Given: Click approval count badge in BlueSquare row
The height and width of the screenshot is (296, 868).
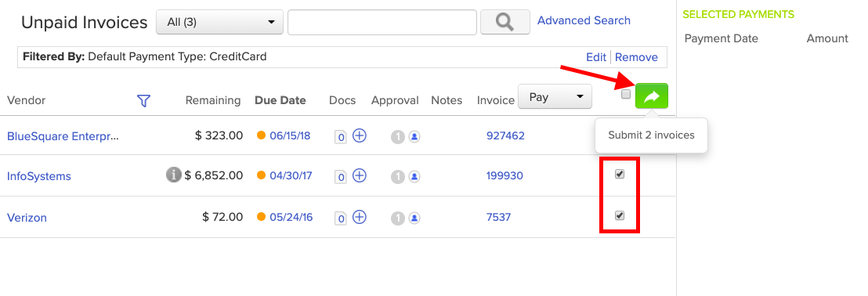Looking at the screenshot, I should (x=398, y=137).
